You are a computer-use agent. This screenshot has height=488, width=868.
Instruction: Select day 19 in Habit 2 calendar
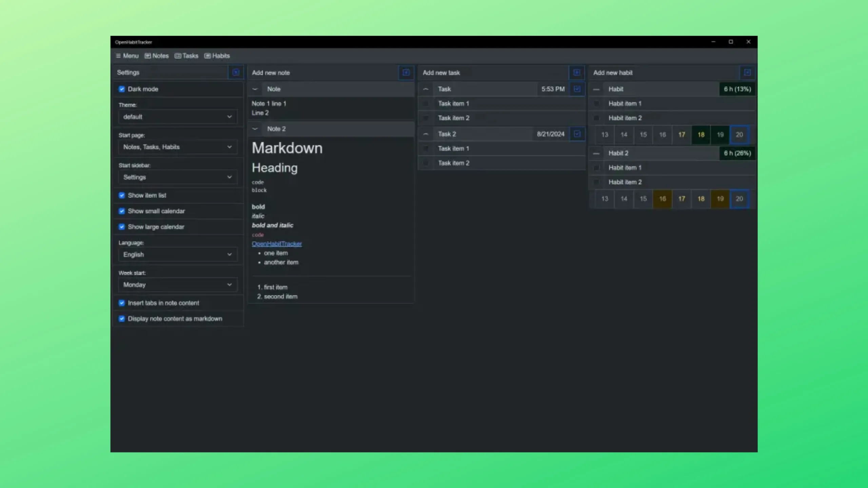pyautogui.click(x=720, y=199)
